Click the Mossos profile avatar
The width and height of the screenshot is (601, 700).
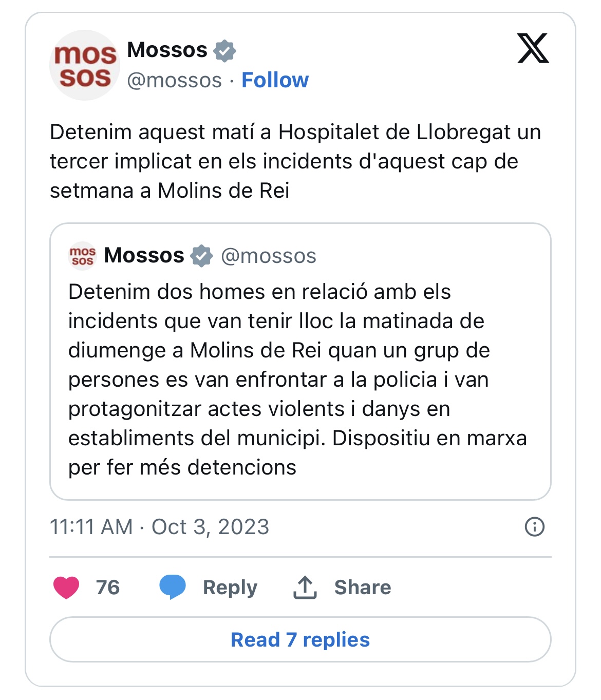(x=84, y=65)
